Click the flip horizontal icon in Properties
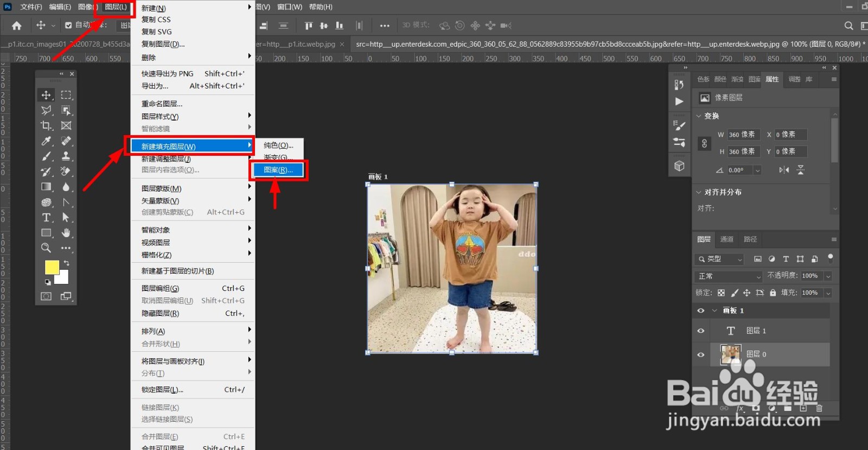The height and width of the screenshot is (450, 868). pos(784,170)
